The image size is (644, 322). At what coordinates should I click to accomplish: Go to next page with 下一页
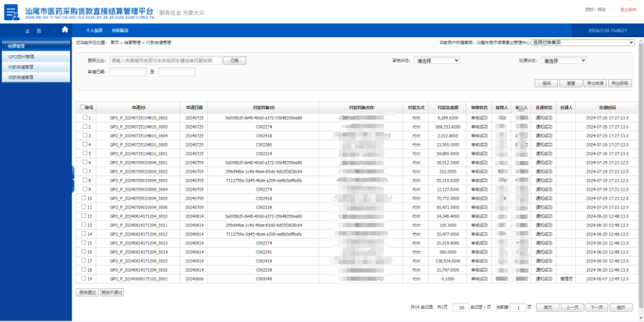595,307
